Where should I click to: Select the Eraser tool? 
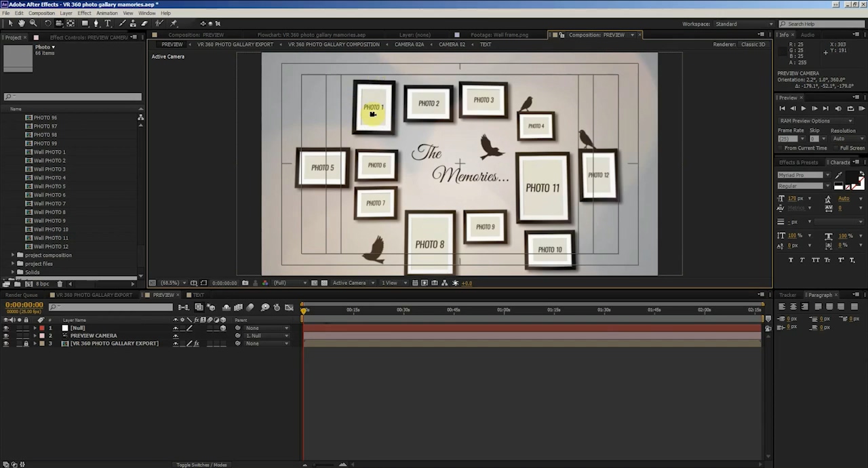144,24
